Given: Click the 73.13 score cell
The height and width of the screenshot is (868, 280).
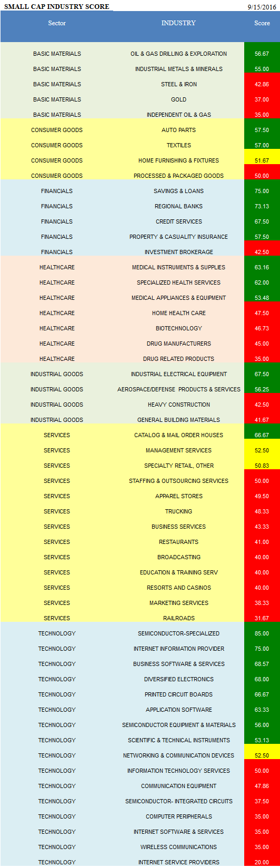Looking at the screenshot, I should 262,206.
